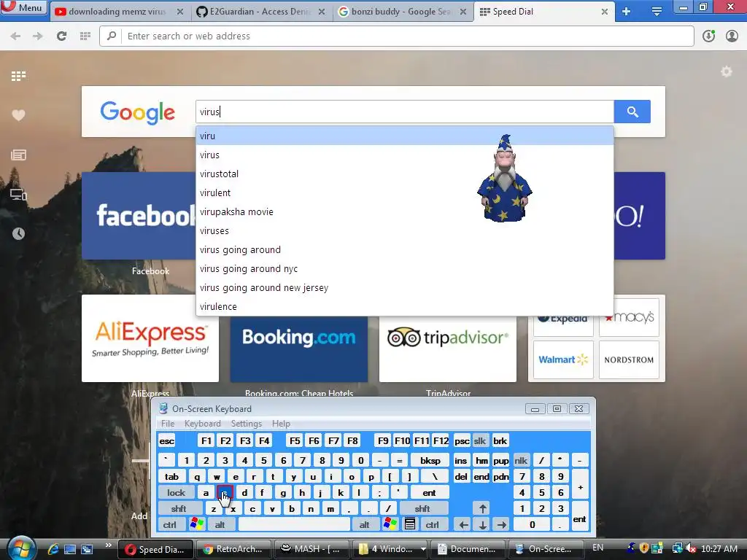This screenshot has width=747, height=560.
Task: Open the Facebook speed dial tile
Action: (x=139, y=216)
